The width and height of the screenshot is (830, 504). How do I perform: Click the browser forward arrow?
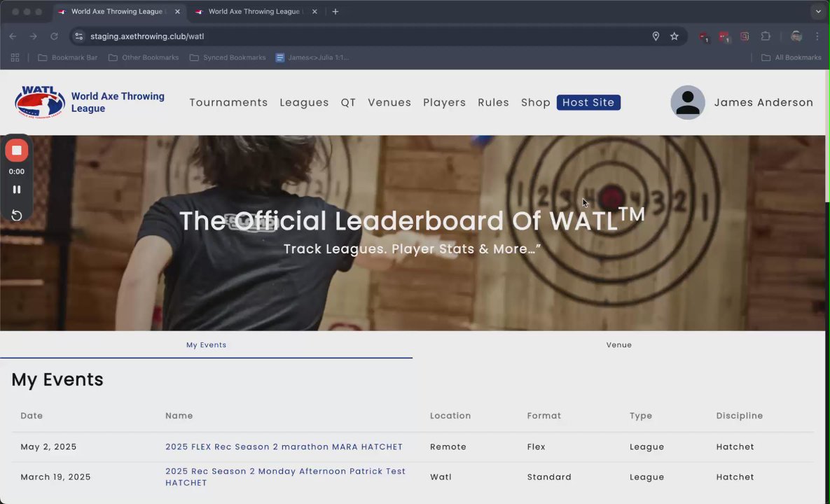[x=34, y=36]
